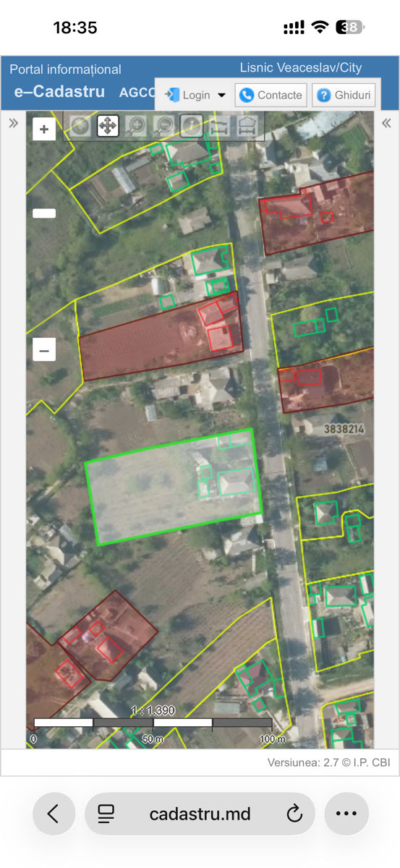
Task: Click the globe full-extent tool
Action: [x=80, y=127]
